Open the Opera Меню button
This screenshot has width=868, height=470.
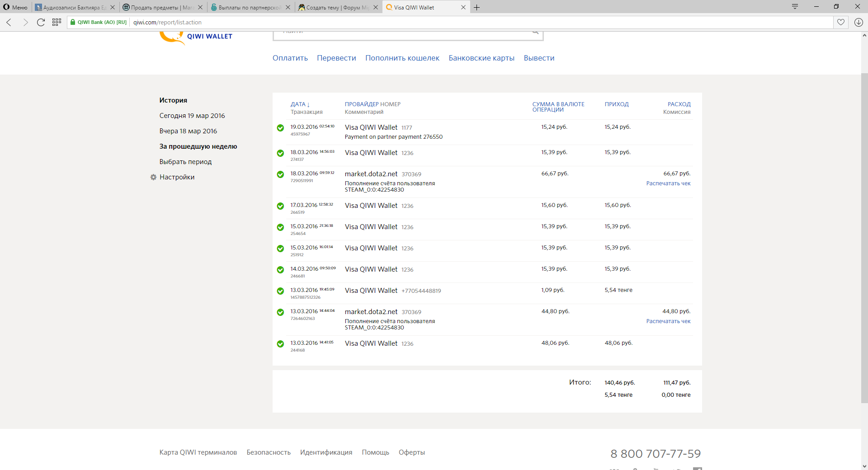(x=15, y=7)
